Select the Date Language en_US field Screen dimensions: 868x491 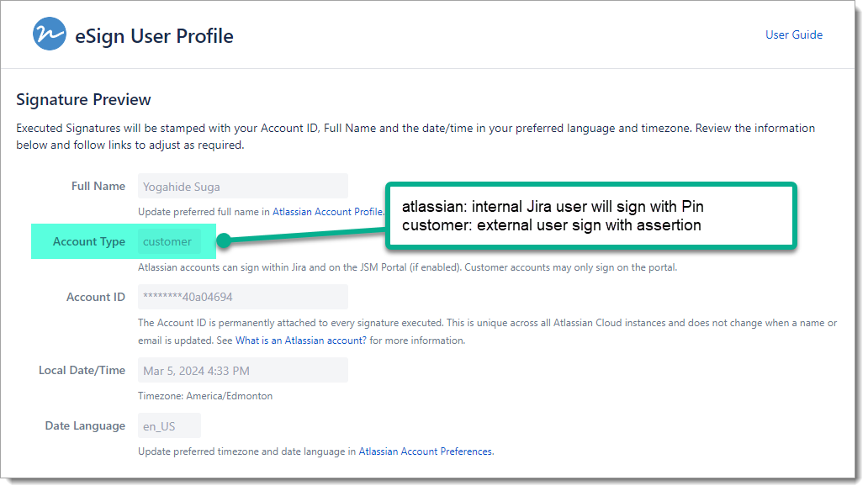(169, 426)
